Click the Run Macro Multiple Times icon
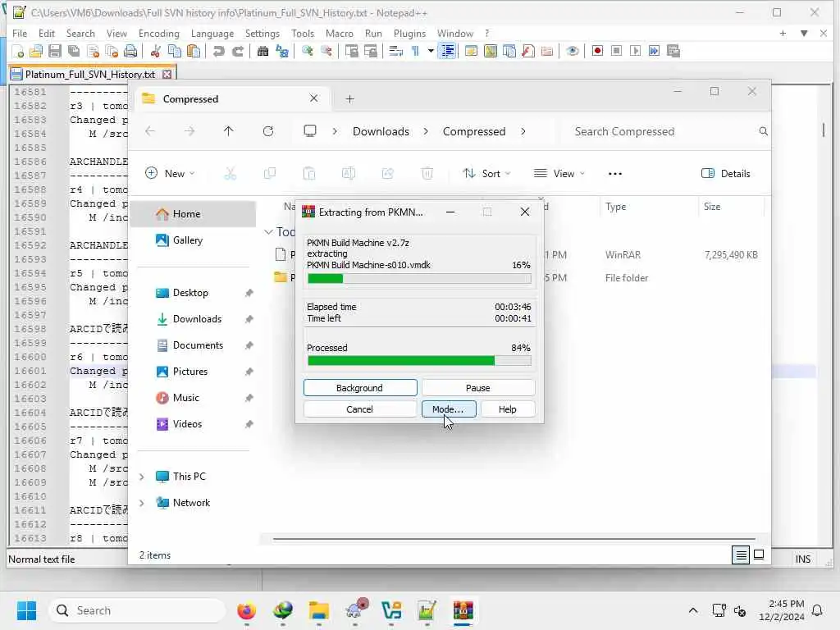The image size is (840, 630). tap(654, 52)
